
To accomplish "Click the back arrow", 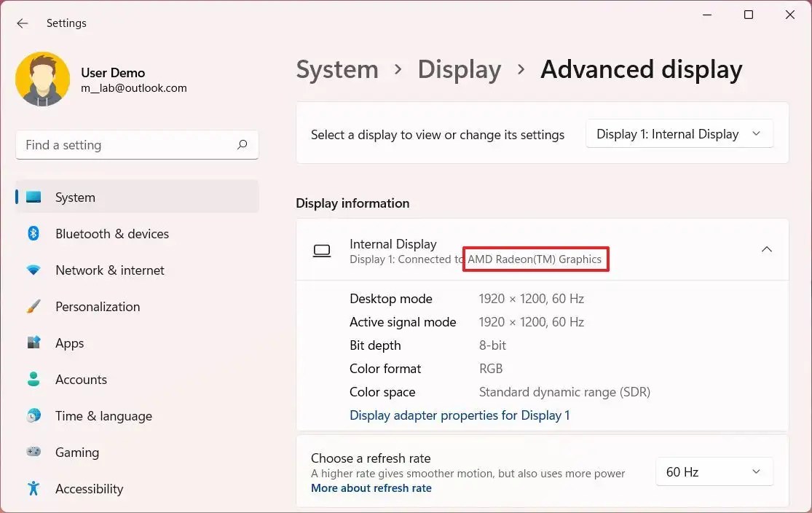I will click(22, 23).
